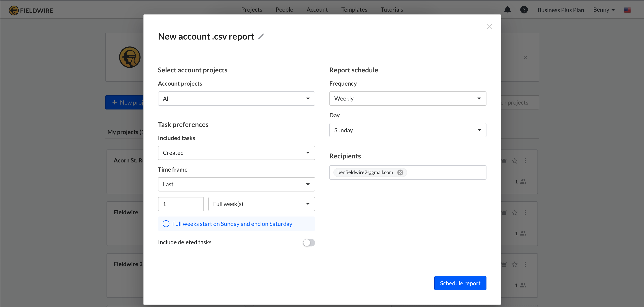Screen dimensions: 644x307
Task: Click people icon on Fieldwire 2 card
Action: pos(523,285)
